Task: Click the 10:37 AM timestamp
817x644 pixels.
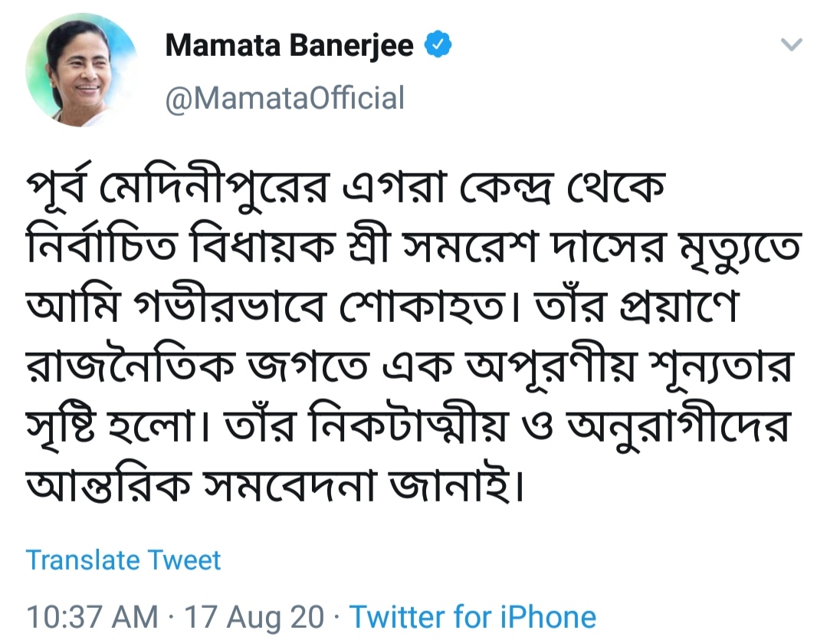Action: pos(92,617)
